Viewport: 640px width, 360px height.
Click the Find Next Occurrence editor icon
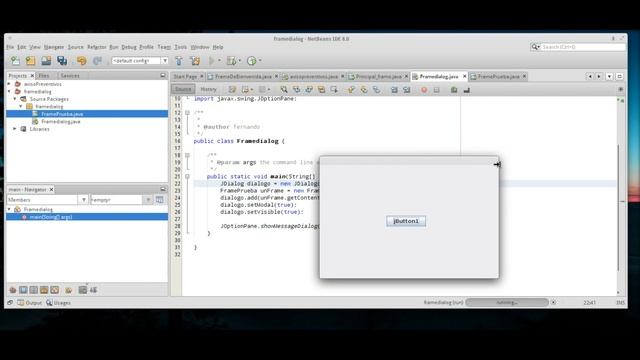pos(309,89)
